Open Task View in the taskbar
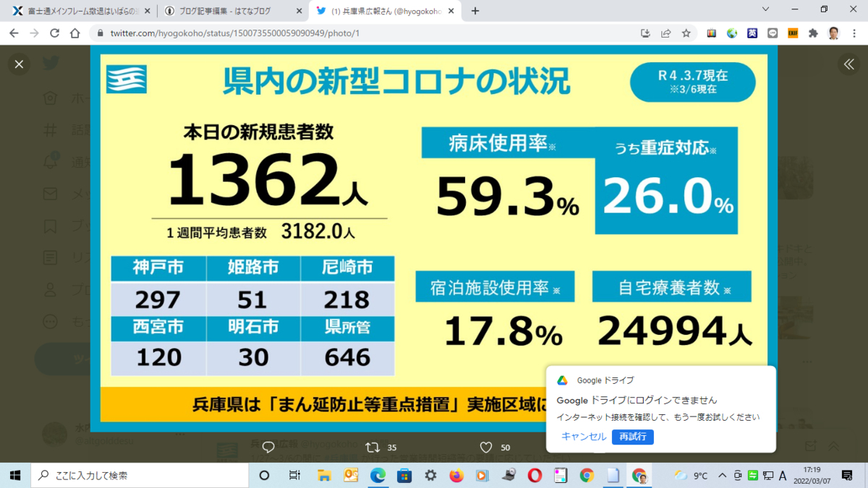This screenshot has height=488, width=868. tap(294, 475)
